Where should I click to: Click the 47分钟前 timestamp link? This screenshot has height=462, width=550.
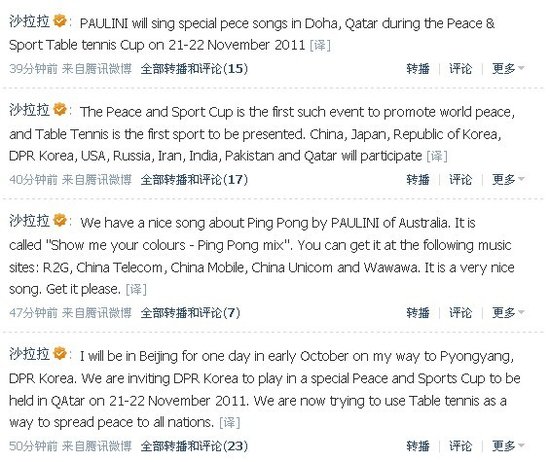pos(33,312)
